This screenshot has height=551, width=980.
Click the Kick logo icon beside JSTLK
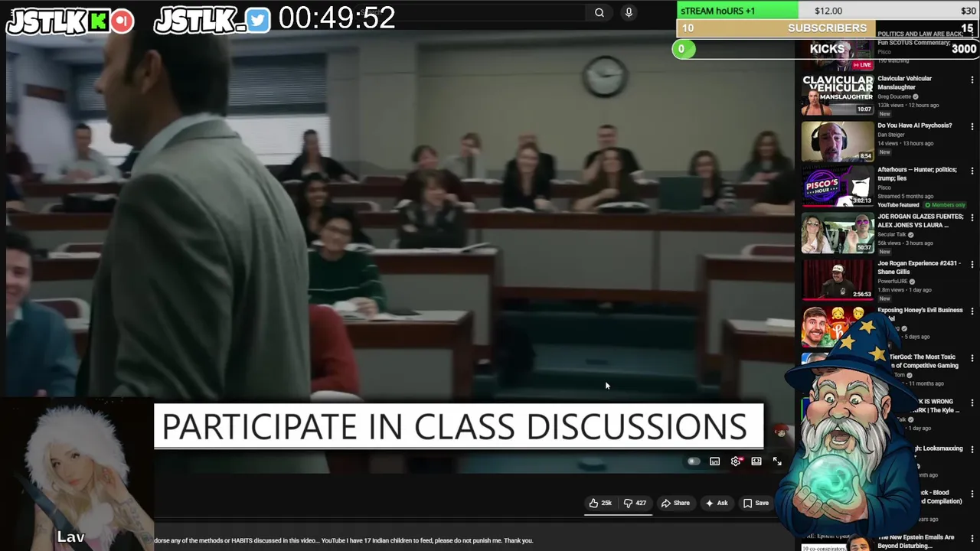(x=98, y=21)
